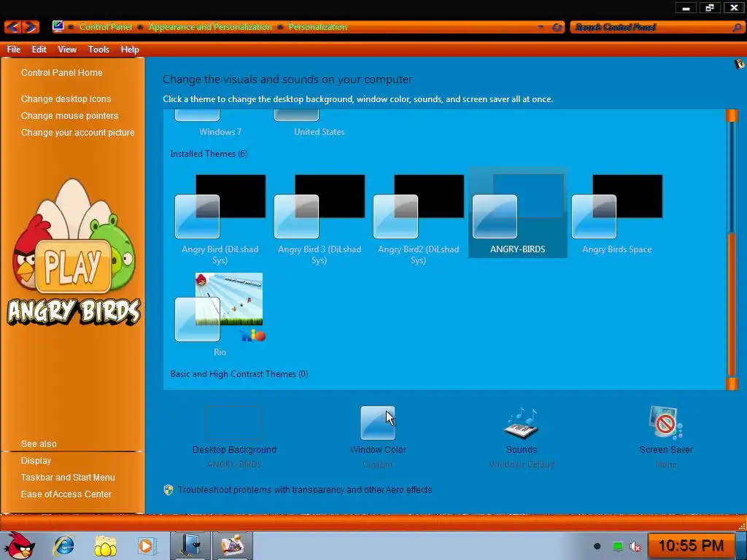Image resolution: width=747 pixels, height=560 pixels.
Task: Open the Tools menu
Action: [x=98, y=49]
